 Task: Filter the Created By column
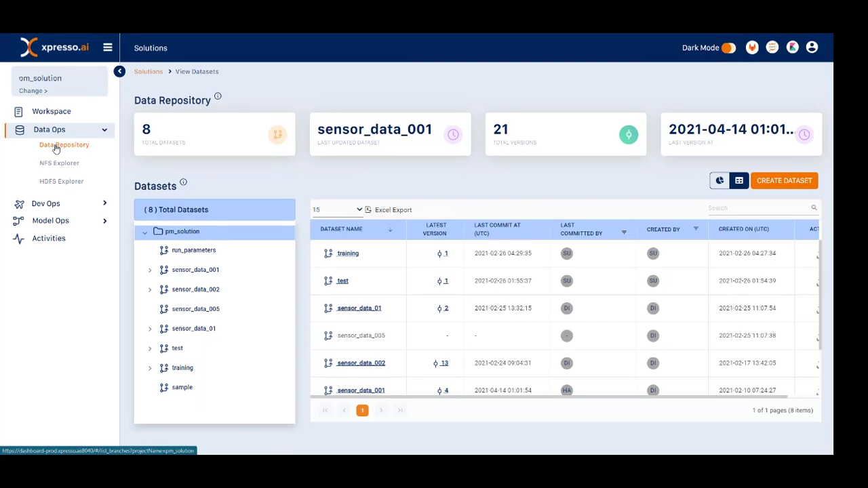pyautogui.click(x=696, y=229)
